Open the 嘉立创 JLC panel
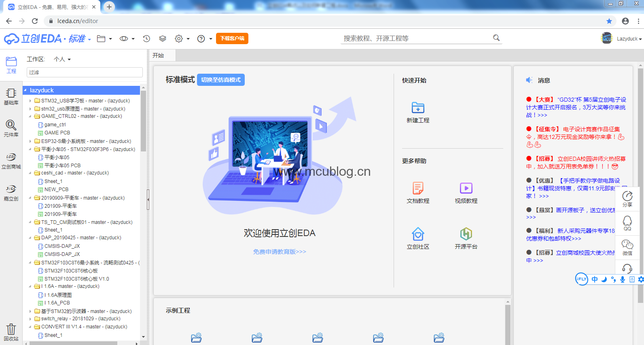 click(x=11, y=193)
